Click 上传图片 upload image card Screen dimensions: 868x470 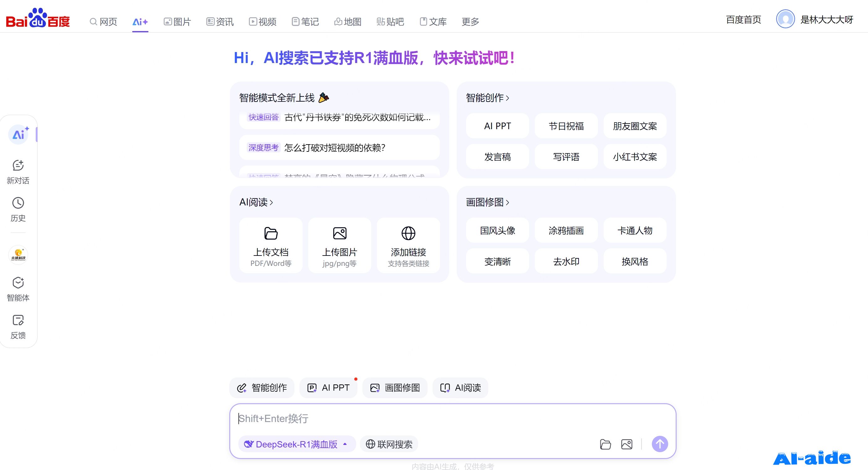pos(340,246)
